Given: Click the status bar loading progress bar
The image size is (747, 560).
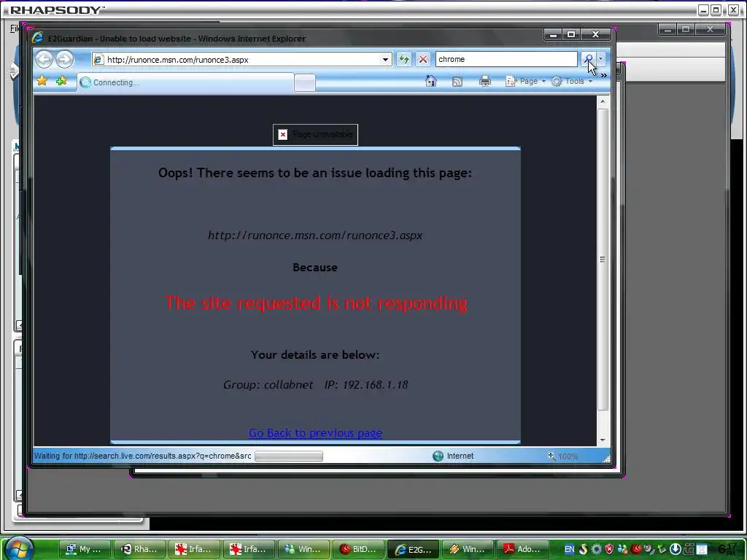Looking at the screenshot, I should (289, 456).
